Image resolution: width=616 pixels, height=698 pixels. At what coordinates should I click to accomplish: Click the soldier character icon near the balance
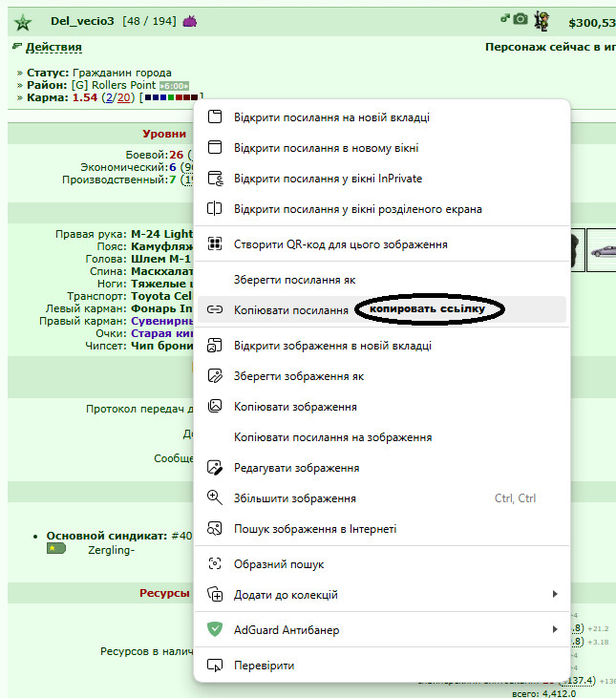542,21
